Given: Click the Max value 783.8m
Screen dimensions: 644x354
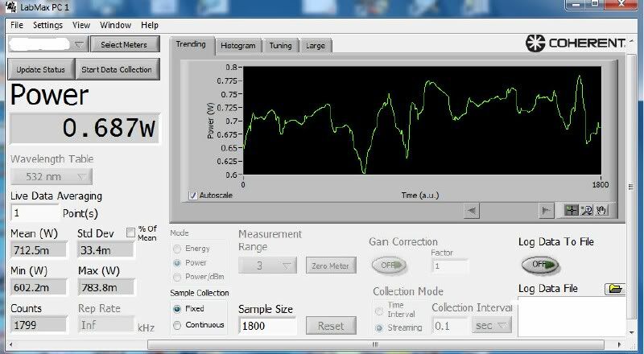Looking at the screenshot, I should click(106, 287).
